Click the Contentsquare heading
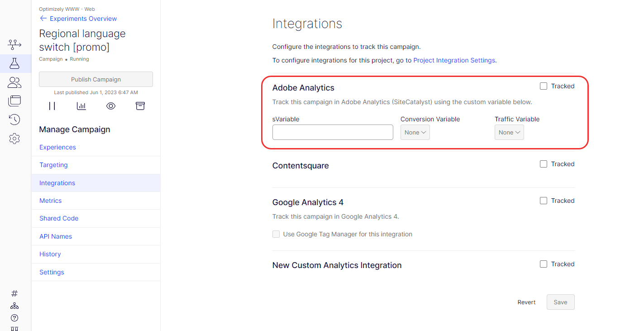 click(301, 166)
